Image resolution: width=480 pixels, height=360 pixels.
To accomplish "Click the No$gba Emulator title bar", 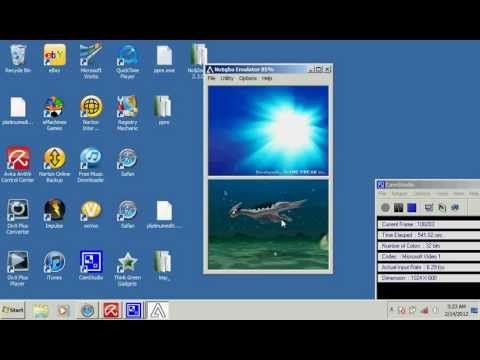I will [x=268, y=69].
